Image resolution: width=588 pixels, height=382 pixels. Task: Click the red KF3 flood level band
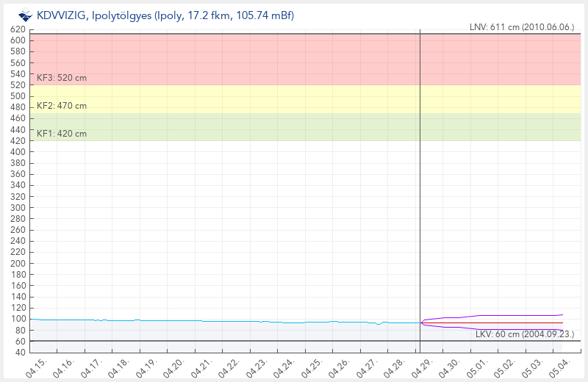(294, 59)
